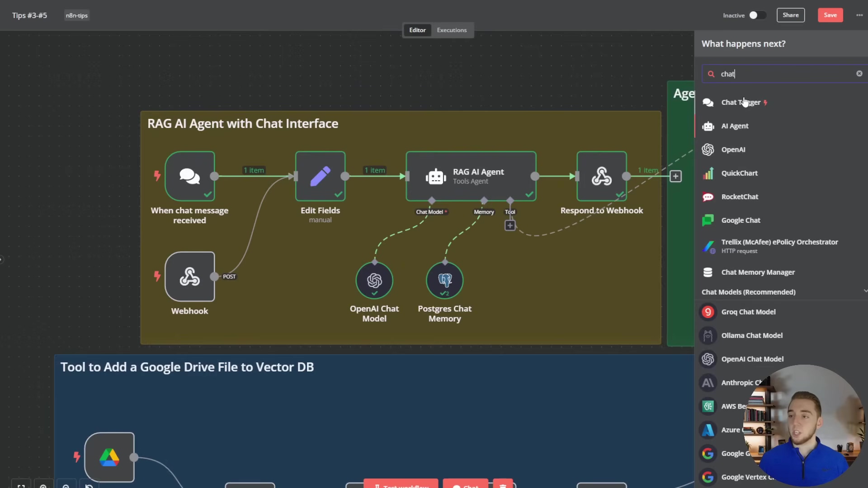Open the Google Drive trigger node
The image size is (868, 488).
tap(109, 457)
